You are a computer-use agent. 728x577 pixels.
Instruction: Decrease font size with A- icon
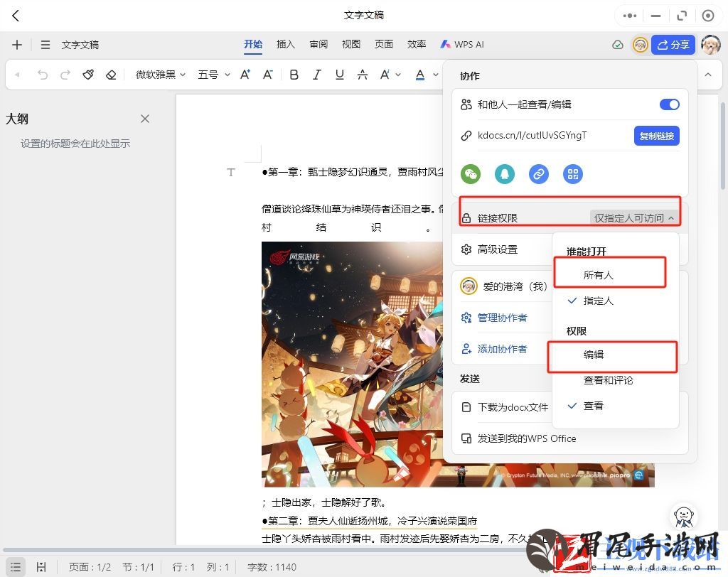(268, 75)
